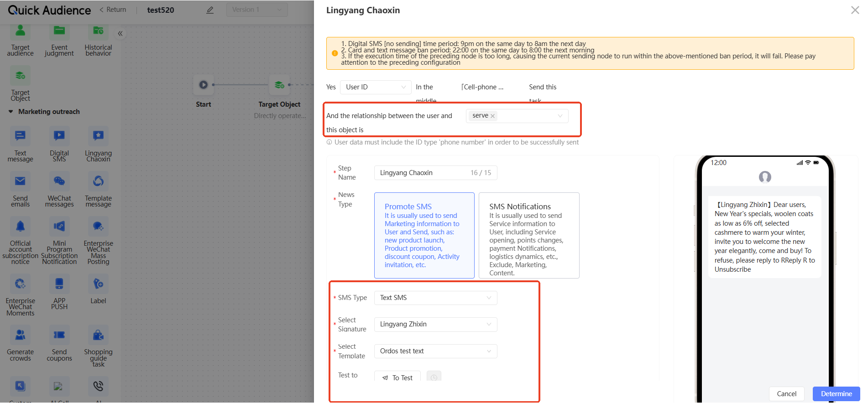Select the APP PUSH icon
868x403 pixels.
(x=59, y=284)
